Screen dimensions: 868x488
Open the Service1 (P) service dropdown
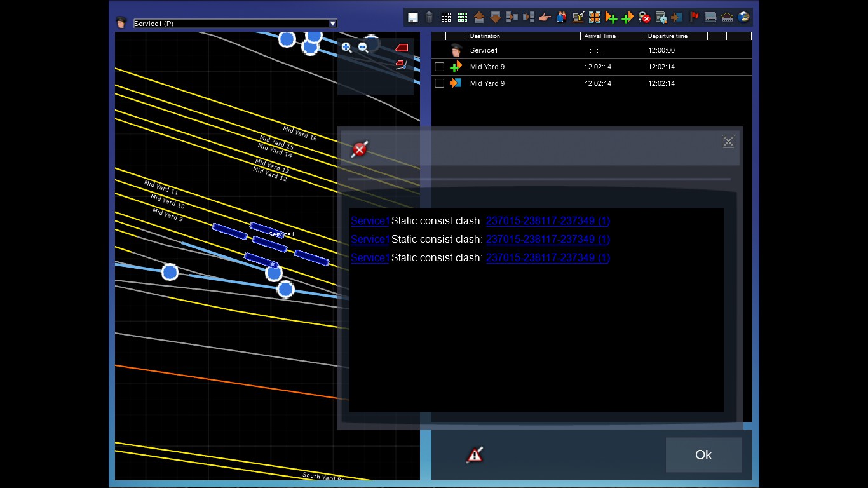(x=332, y=24)
